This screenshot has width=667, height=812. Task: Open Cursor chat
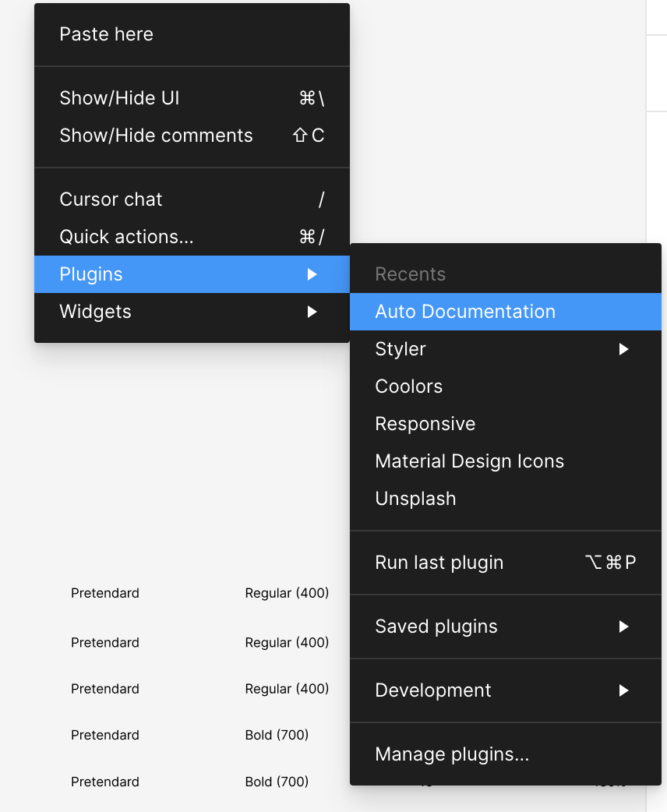[x=111, y=199]
